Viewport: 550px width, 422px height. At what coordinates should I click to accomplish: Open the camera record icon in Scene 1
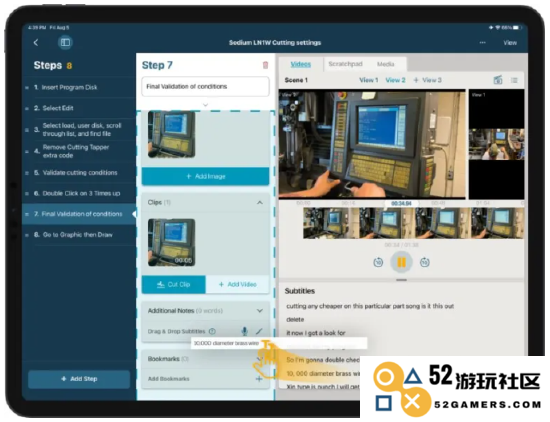pos(498,80)
